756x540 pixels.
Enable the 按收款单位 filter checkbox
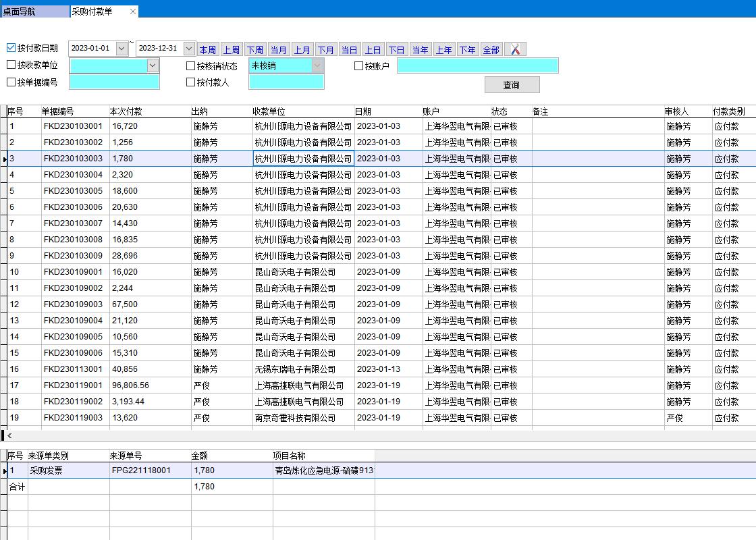pos(9,65)
